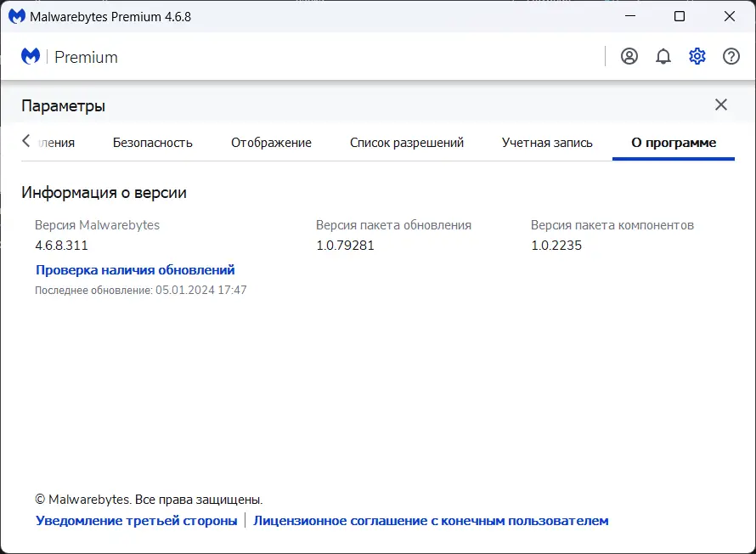Select the partially hidden Уведомления tab
The image size is (756, 554).
tap(59, 143)
